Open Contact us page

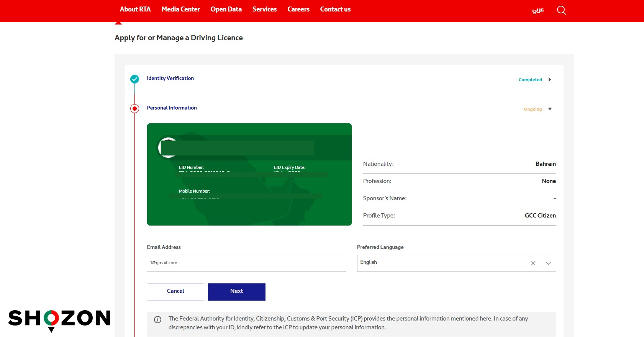pyautogui.click(x=335, y=9)
